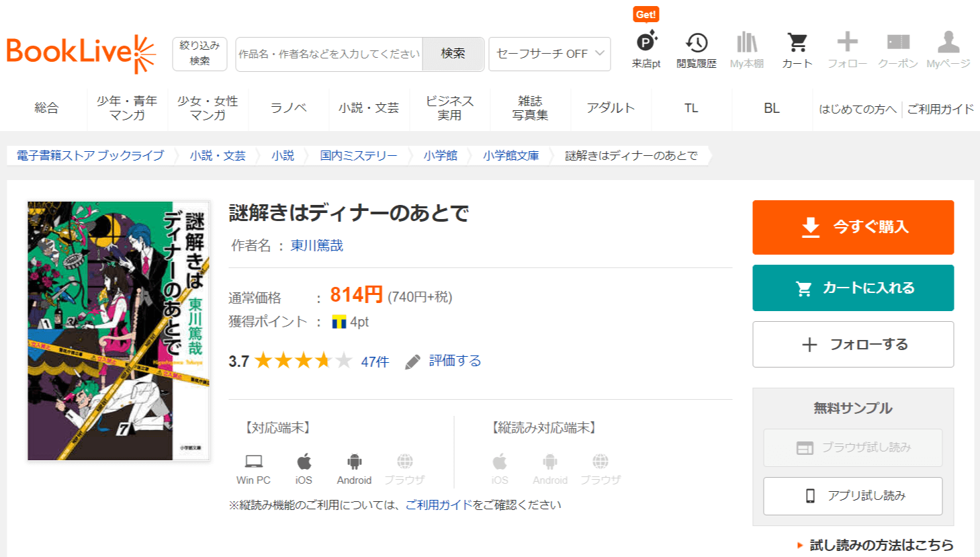Expand the セーフサーチ OFF dropdown
This screenshot has width=980, height=557.
coord(549,54)
